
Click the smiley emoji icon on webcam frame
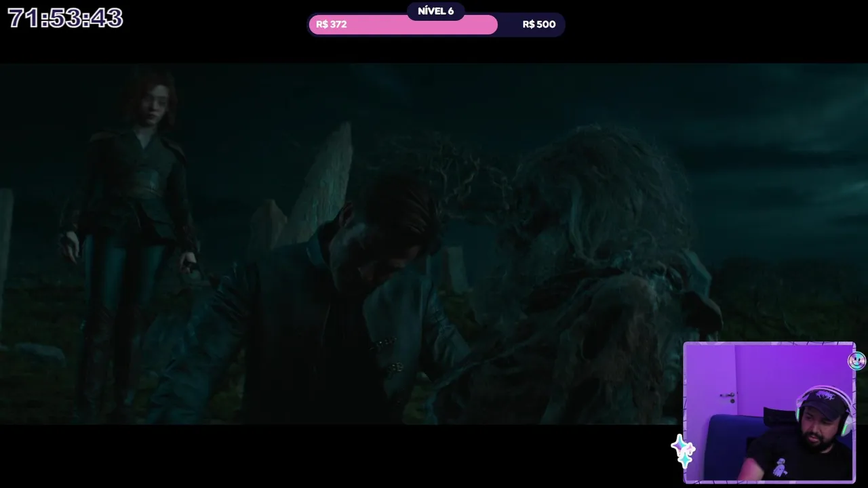tap(856, 361)
